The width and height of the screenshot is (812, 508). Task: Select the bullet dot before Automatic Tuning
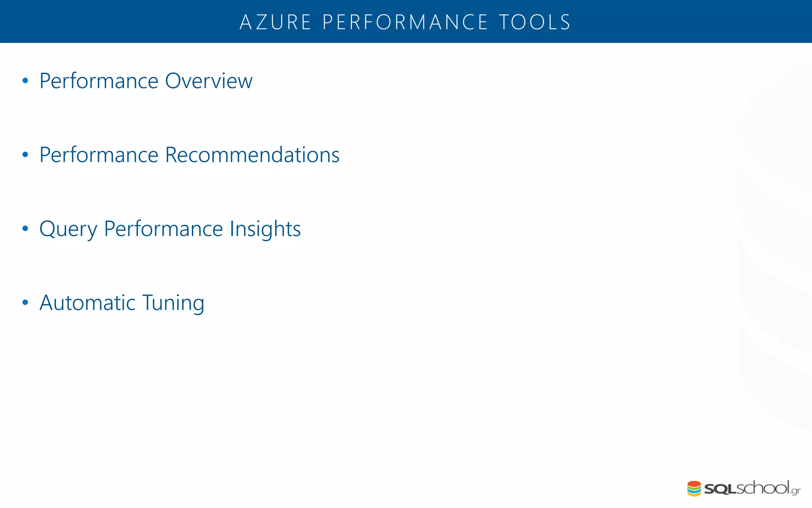(25, 302)
